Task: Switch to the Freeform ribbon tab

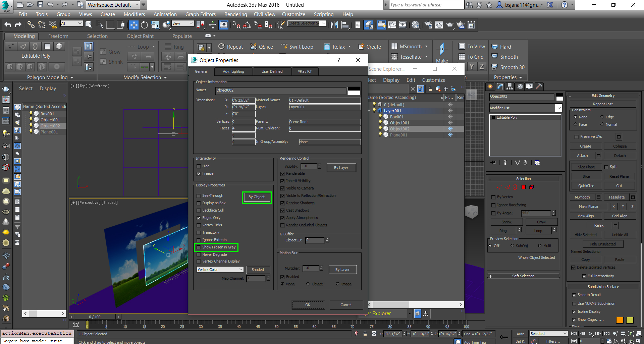Action: click(x=58, y=36)
